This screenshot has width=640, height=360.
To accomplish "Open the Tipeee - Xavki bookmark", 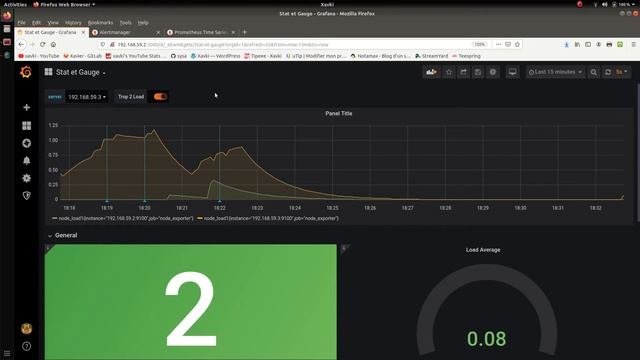I will (x=263, y=56).
